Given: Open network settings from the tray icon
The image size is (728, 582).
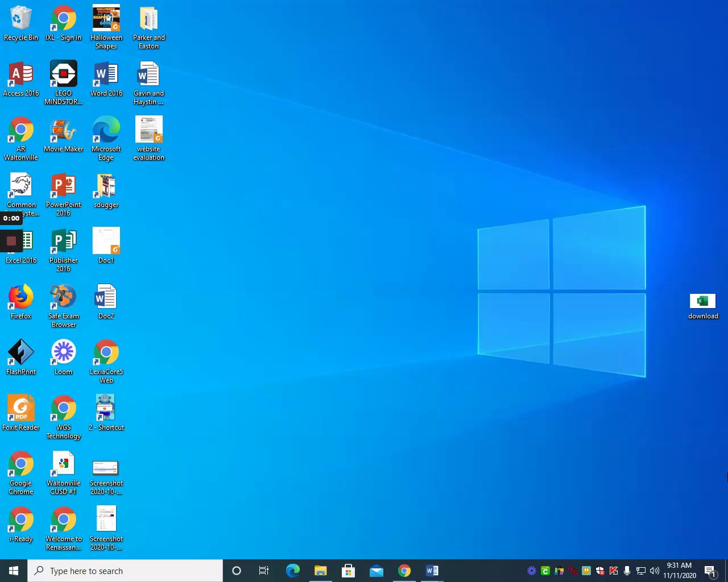Looking at the screenshot, I should [640, 571].
